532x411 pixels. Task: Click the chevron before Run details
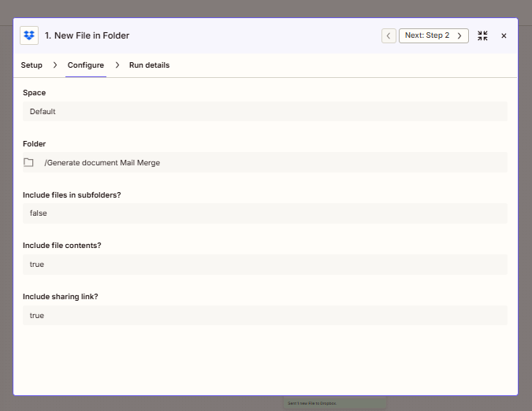click(117, 65)
